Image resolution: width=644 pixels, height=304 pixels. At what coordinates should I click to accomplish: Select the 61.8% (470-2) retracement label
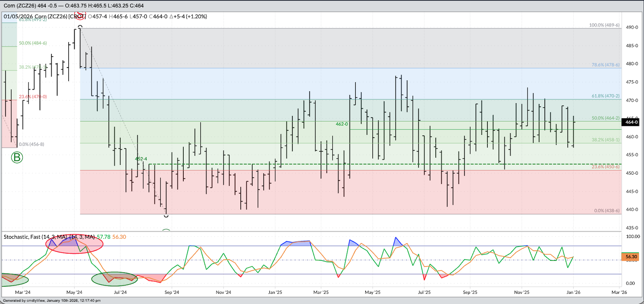[605, 96]
